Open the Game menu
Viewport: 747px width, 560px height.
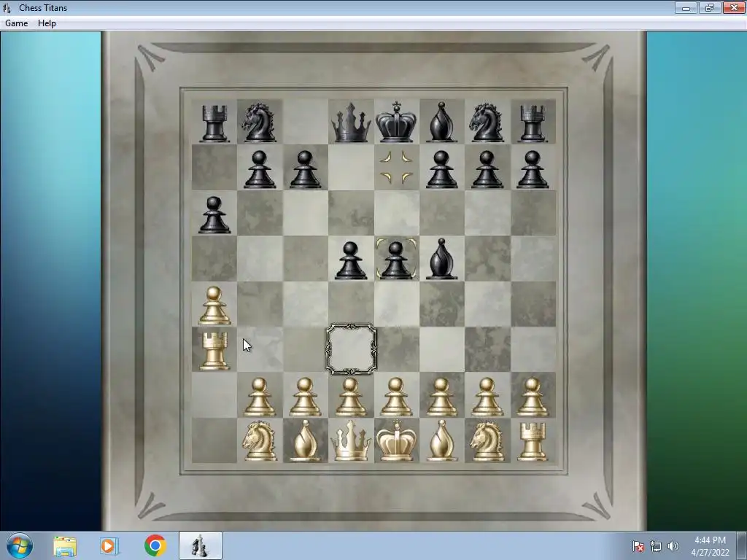16,23
